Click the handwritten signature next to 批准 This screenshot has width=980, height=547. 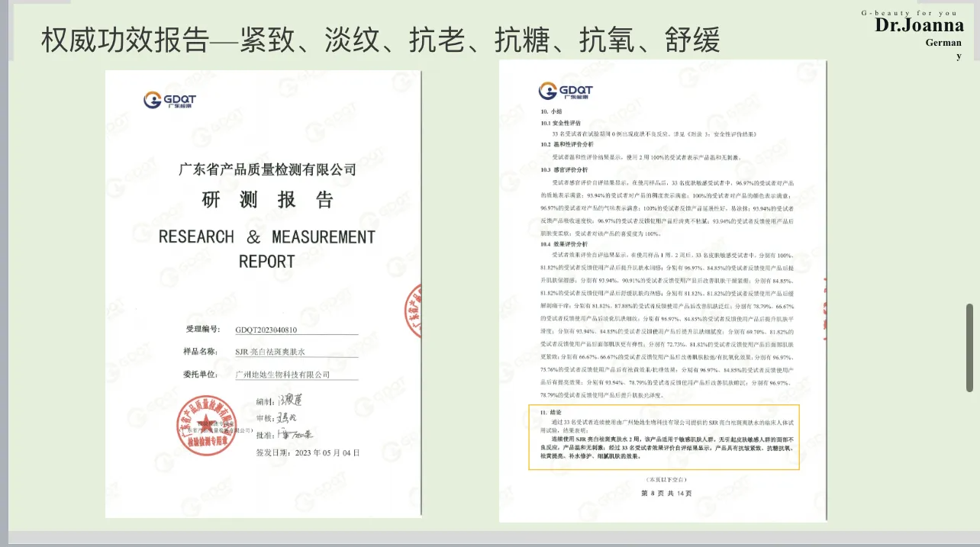click(298, 435)
